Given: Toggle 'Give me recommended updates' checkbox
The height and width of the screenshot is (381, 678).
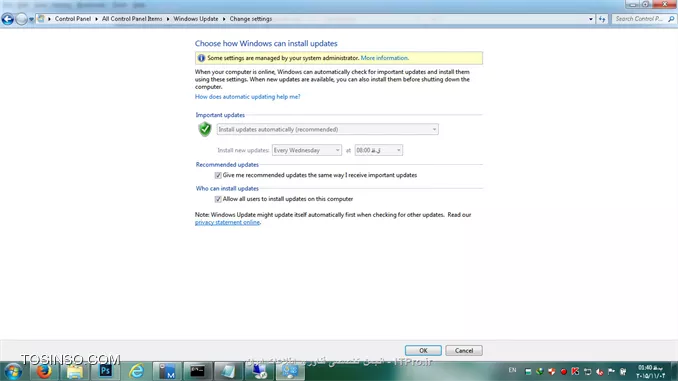Looking at the screenshot, I should coord(218,175).
